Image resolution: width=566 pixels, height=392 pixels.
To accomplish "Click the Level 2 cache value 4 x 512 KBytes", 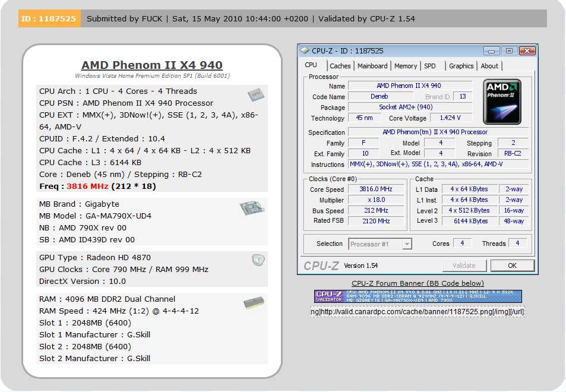I will coord(469,210).
